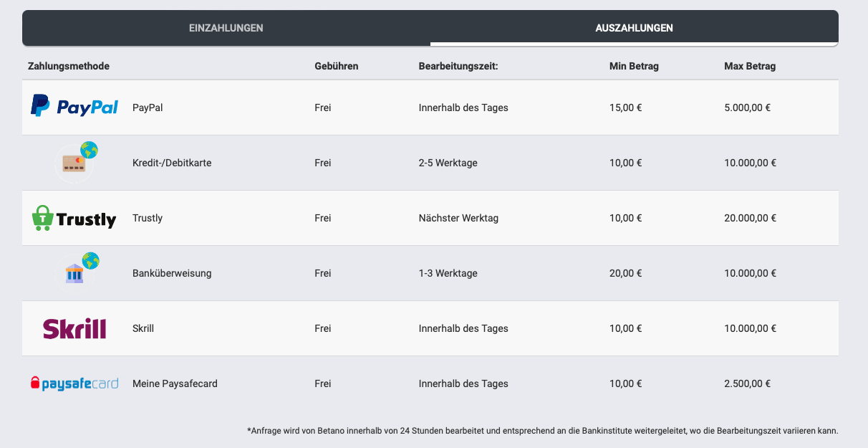Click the credit card globe icon
The image size is (868, 448).
point(75,161)
